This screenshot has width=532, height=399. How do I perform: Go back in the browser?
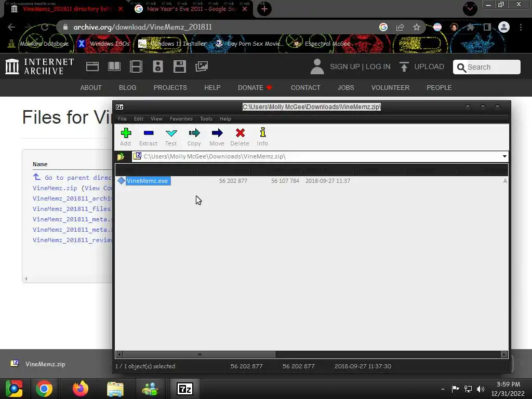coord(11,27)
